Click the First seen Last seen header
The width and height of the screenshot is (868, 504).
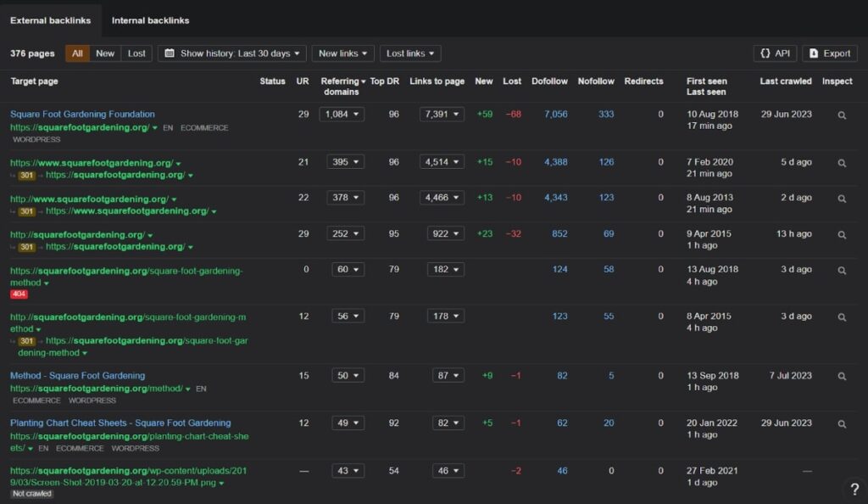[706, 87]
